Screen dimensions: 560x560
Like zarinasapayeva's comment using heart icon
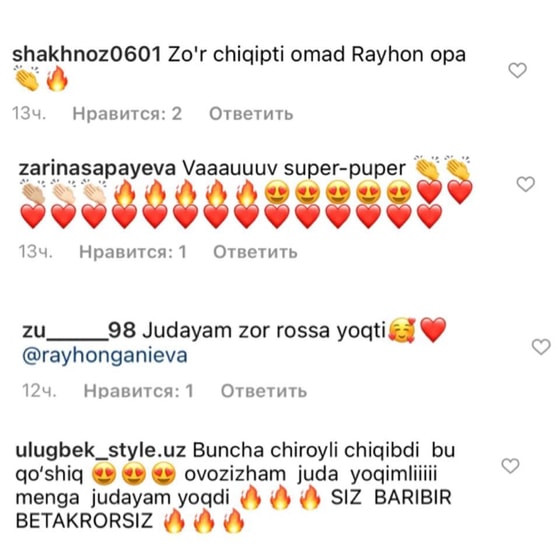(x=526, y=184)
